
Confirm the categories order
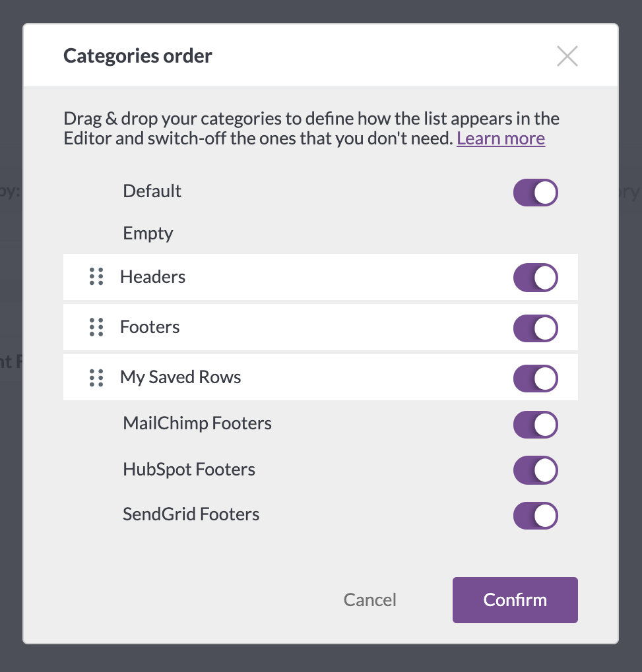coord(515,600)
